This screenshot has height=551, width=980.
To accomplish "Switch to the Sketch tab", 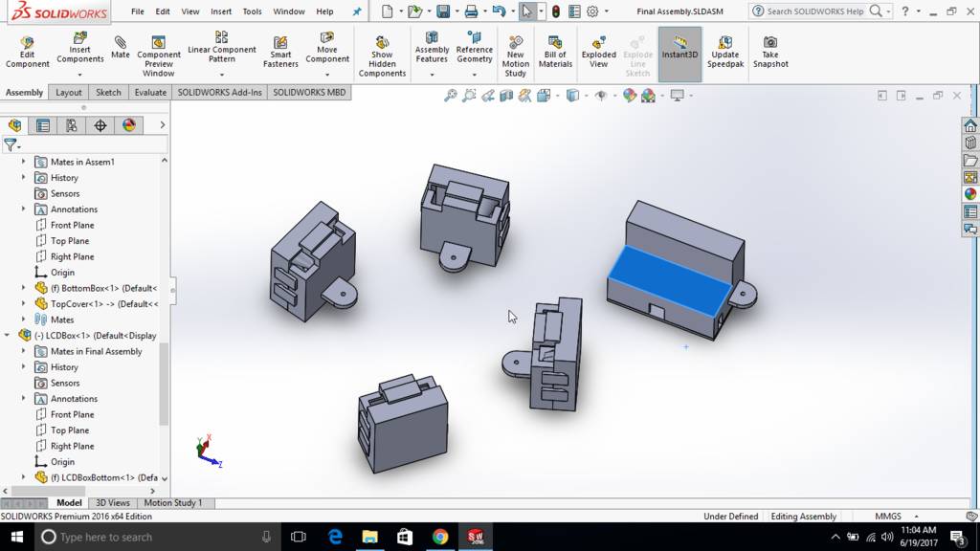I will pyautogui.click(x=108, y=93).
